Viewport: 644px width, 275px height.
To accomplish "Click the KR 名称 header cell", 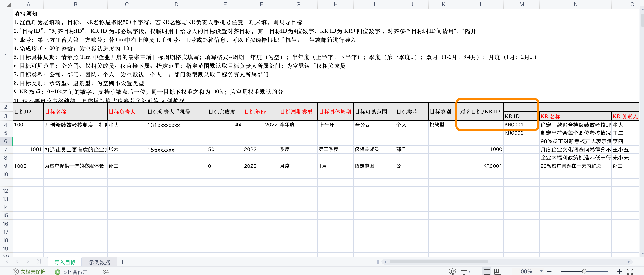I will coord(576,116).
